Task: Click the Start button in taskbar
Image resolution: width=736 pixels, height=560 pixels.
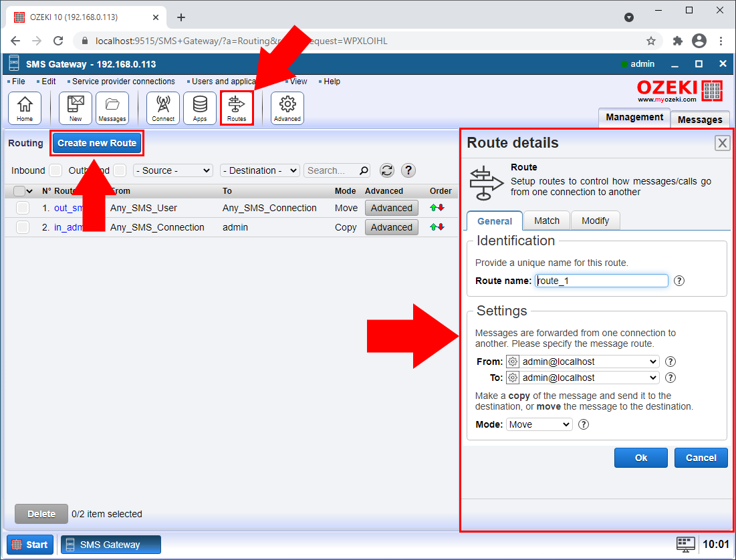Action: tap(29, 545)
